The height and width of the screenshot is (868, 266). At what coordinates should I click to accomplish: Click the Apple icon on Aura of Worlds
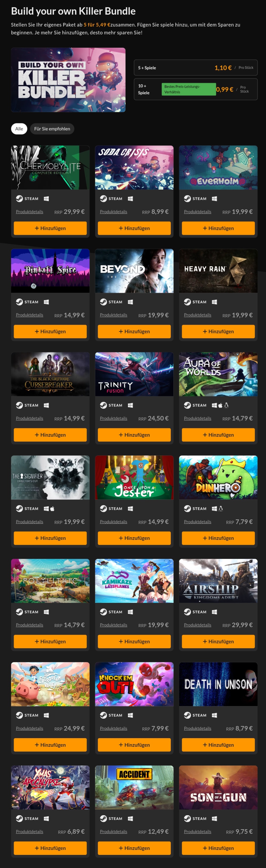tap(220, 405)
